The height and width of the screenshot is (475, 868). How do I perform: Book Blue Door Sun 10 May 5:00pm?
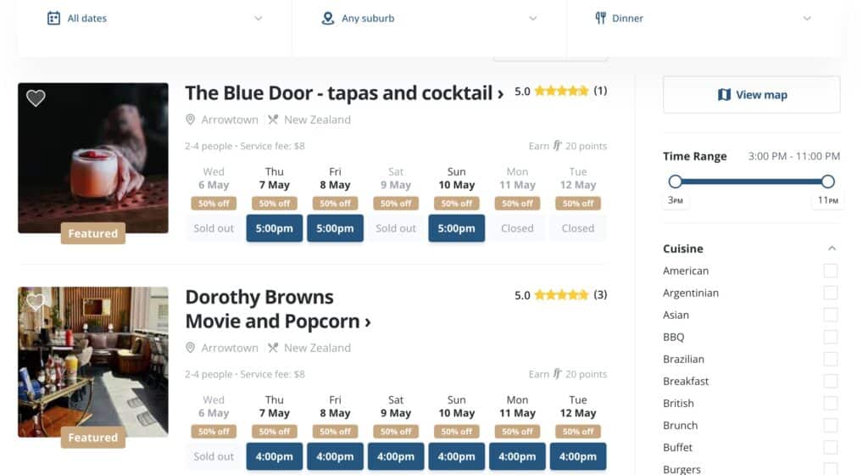457,228
